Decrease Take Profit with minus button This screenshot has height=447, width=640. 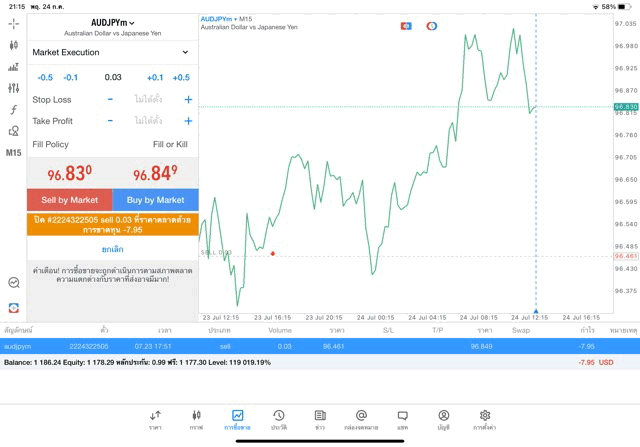click(x=110, y=121)
